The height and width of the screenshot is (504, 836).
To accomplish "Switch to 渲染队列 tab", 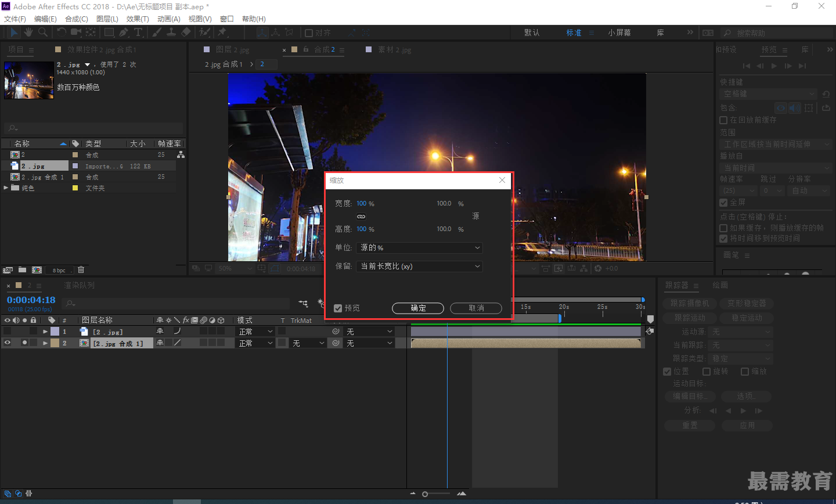I will pos(79,286).
